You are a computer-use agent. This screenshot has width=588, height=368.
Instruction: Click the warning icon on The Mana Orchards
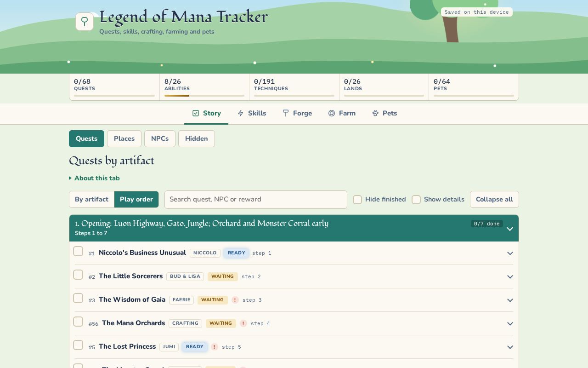(243, 323)
